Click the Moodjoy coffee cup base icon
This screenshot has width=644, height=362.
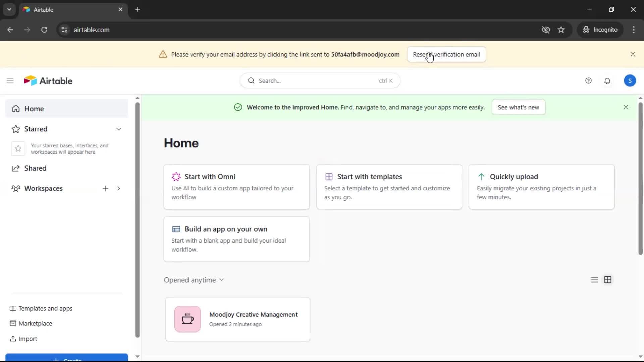pos(187,319)
